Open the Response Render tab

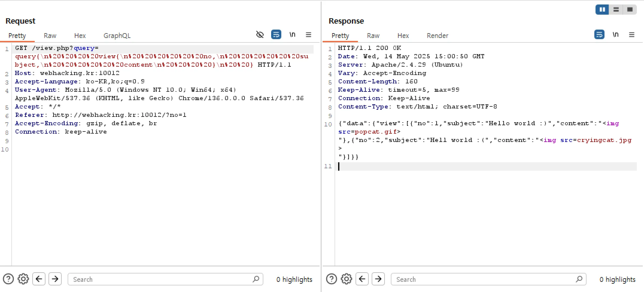[x=438, y=36]
